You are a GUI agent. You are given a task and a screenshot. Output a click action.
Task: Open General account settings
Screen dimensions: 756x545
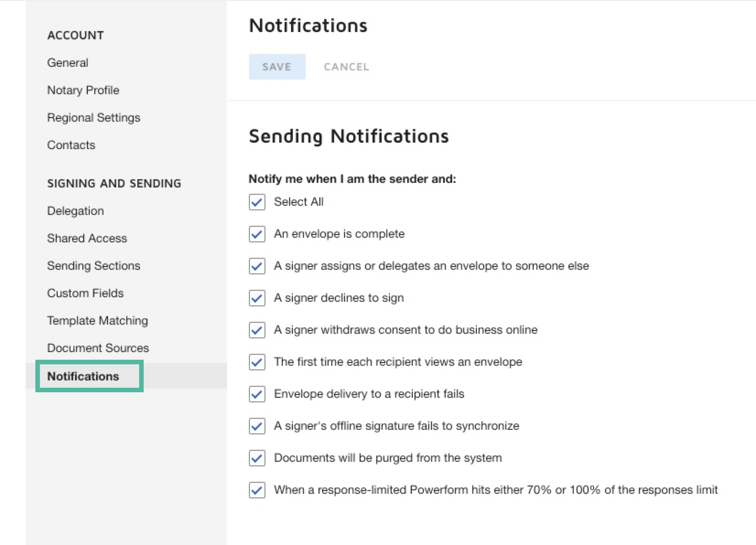pos(68,63)
